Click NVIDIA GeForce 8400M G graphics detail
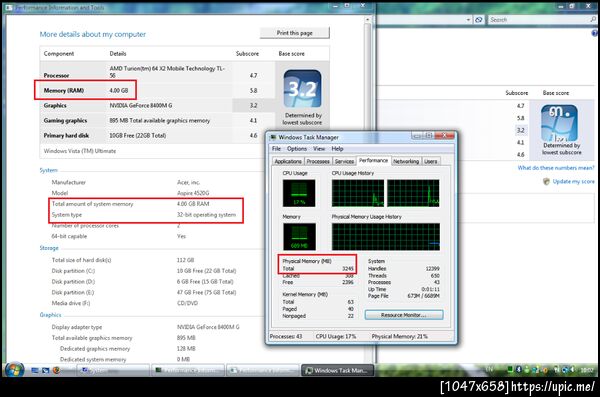 [x=141, y=105]
